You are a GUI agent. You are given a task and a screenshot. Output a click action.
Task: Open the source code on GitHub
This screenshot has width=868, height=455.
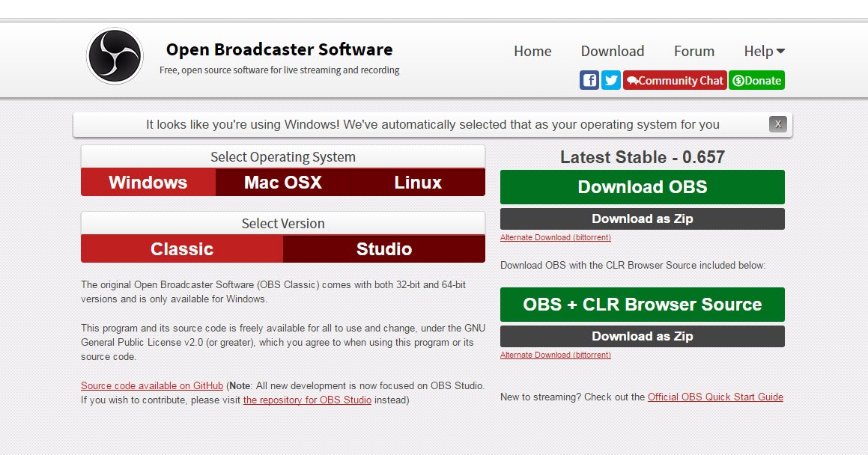[151, 385]
